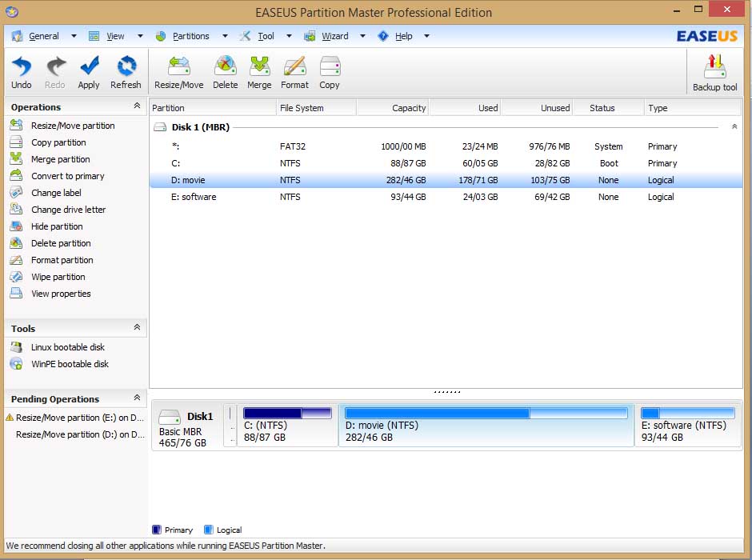
Task: Sort by the Capacity column header
Action: 392,108
